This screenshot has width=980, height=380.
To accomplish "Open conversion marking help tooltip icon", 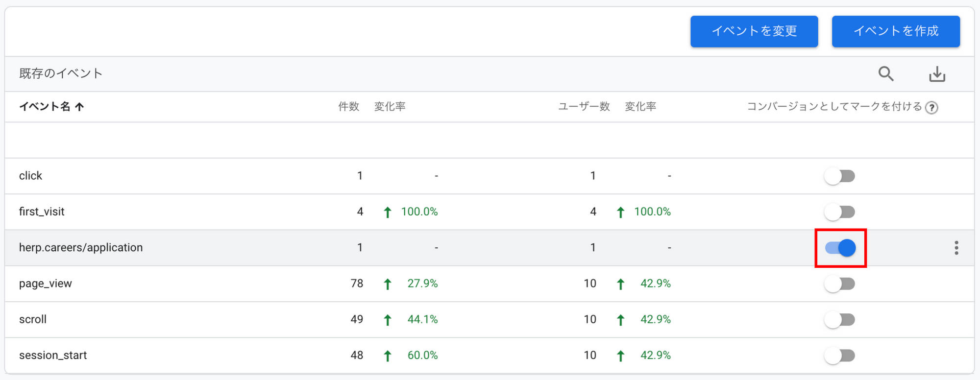I will pyautogui.click(x=931, y=108).
